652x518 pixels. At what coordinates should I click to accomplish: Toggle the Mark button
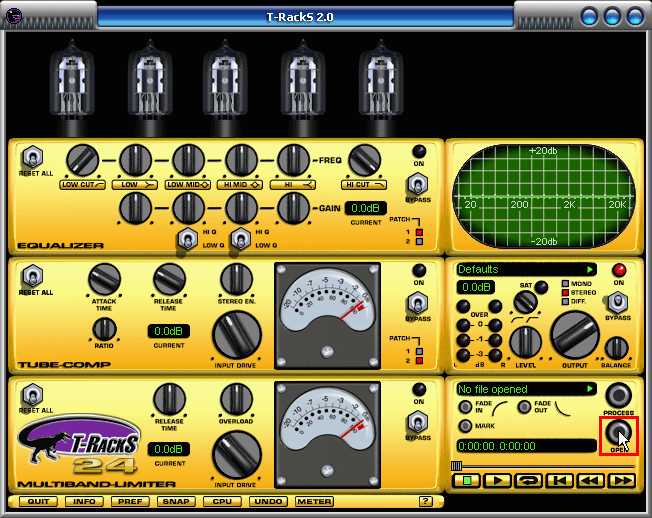point(465,426)
